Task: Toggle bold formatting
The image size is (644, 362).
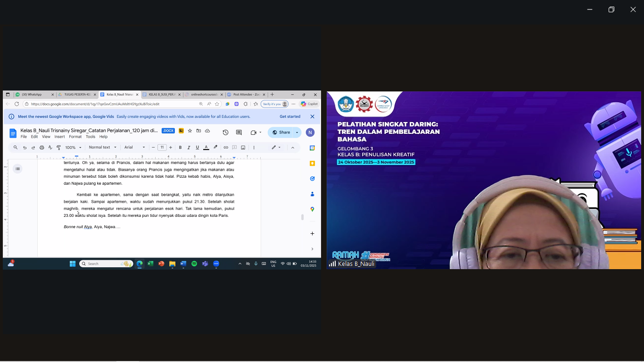Action: point(180,148)
